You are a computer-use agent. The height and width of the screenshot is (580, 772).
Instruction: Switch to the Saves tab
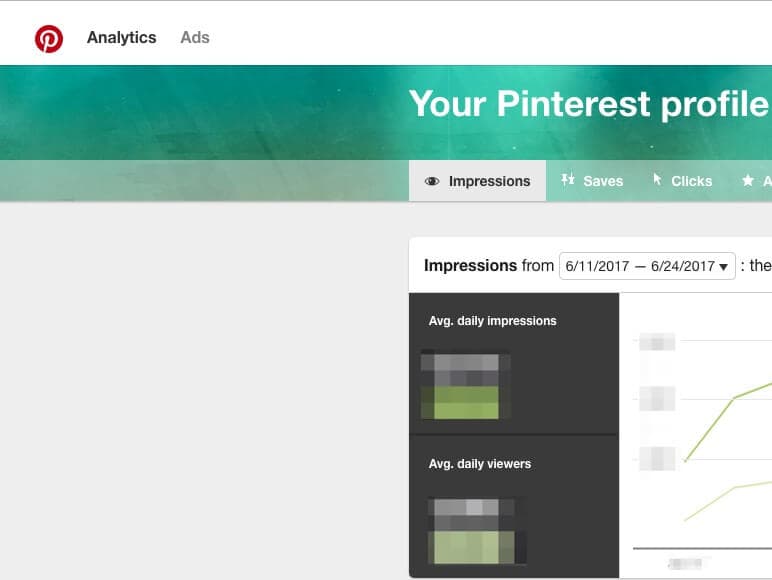[x=592, y=181]
